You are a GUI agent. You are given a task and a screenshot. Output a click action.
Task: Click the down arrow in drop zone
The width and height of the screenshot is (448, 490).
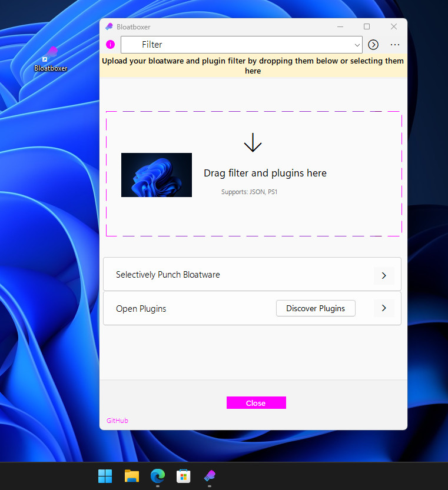(x=253, y=142)
